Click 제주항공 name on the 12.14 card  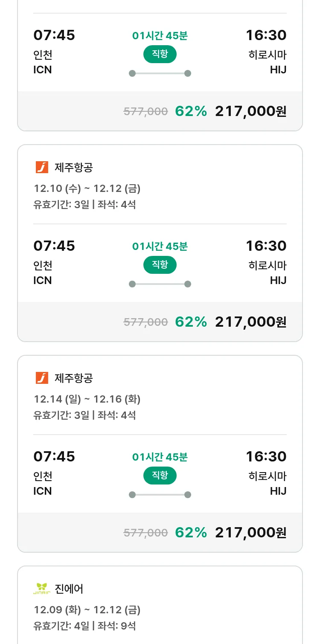coord(73,378)
